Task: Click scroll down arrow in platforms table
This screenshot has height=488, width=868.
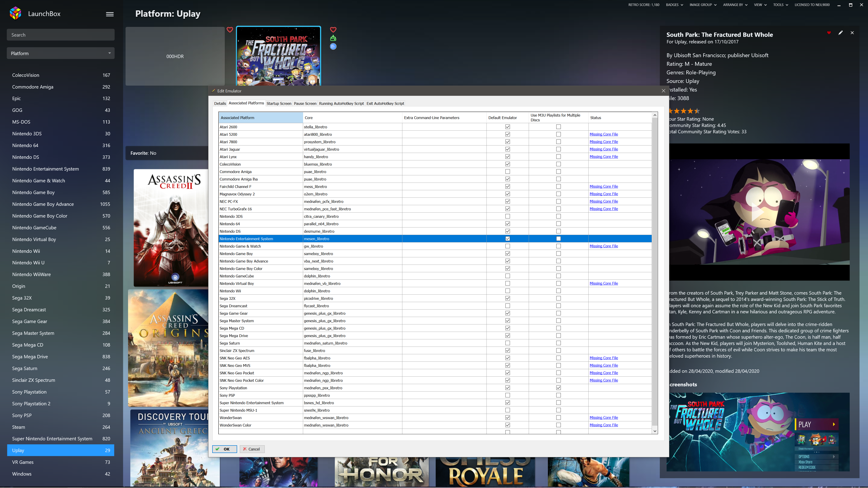Action: [x=655, y=431]
